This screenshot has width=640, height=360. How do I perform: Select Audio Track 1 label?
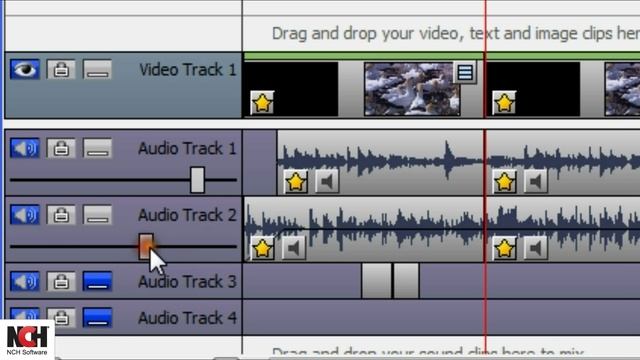coord(187,148)
